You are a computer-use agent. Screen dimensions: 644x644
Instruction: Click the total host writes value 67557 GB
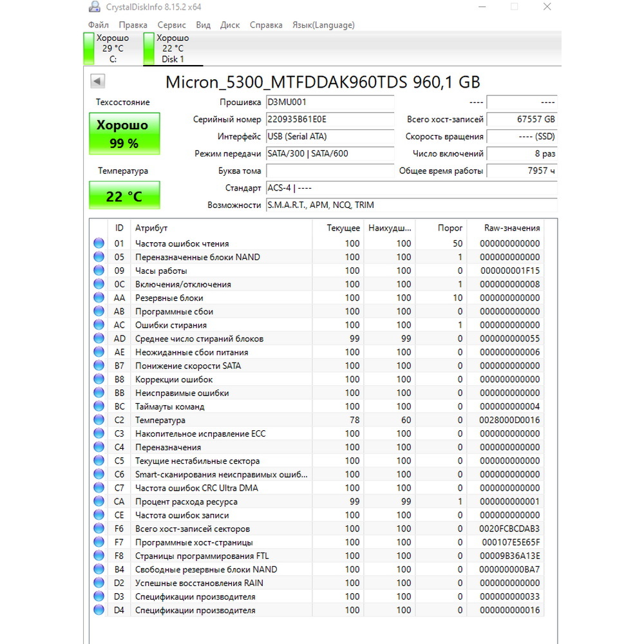[522, 120]
